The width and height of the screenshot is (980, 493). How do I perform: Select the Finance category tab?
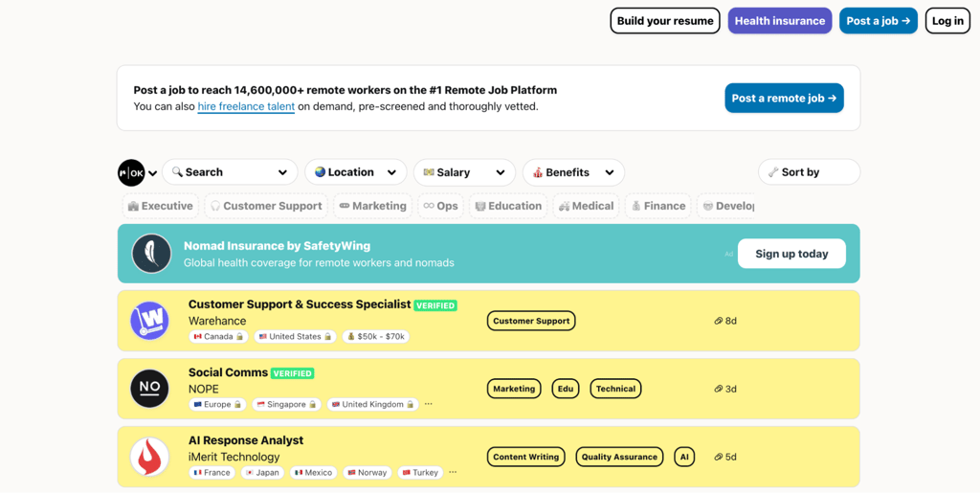click(658, 206)
